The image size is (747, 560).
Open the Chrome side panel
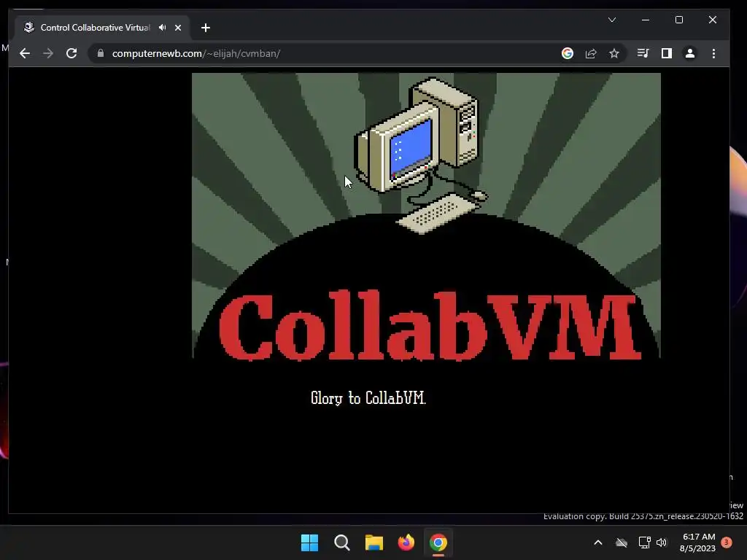pyautogui.click(x=667, y=53)
